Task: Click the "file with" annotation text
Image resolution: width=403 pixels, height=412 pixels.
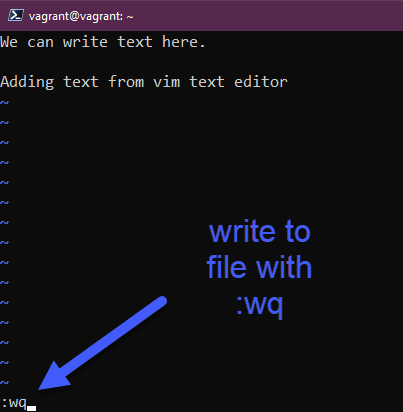Action: [x=259, y=267]
